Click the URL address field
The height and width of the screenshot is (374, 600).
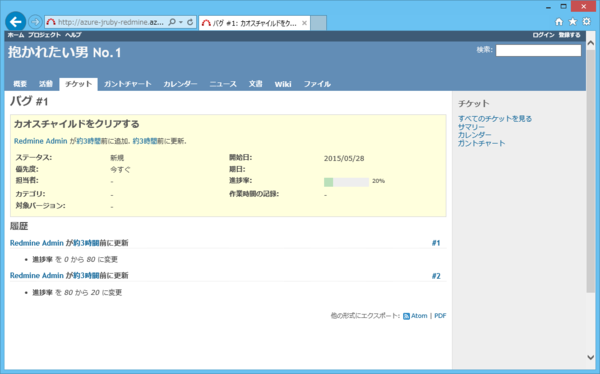110,22
